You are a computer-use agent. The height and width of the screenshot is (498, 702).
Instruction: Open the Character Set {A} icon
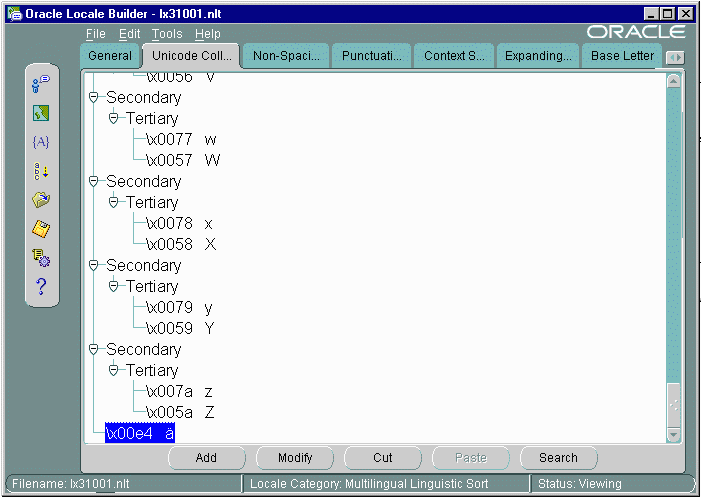[x=41, y=142]
